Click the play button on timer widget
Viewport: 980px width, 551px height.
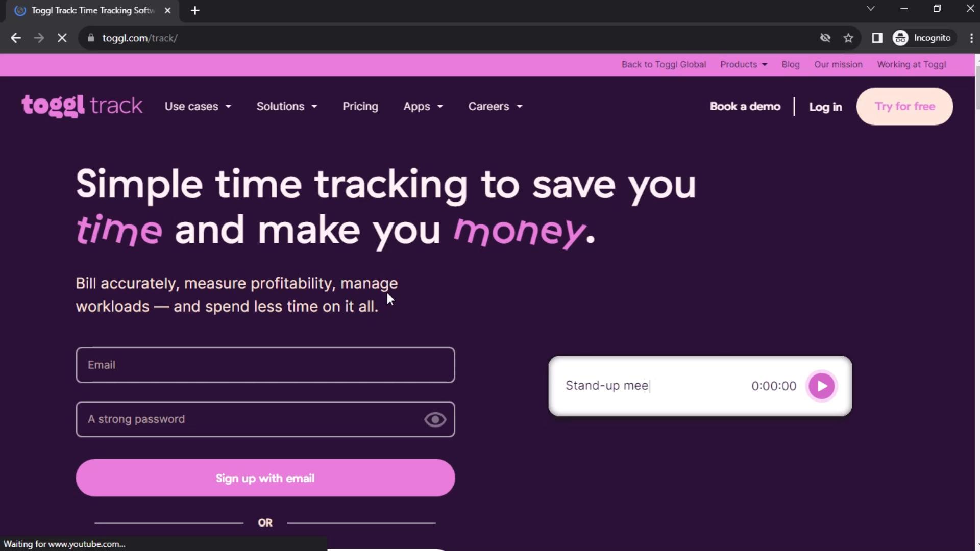[822, 386]
